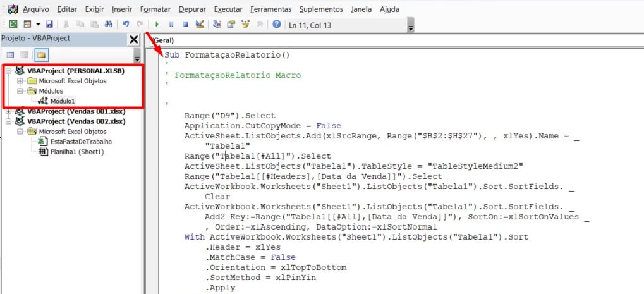644x294 pixels.
Task: Click the greyed Toolbox toolbar icon
Action: point(260,24)
